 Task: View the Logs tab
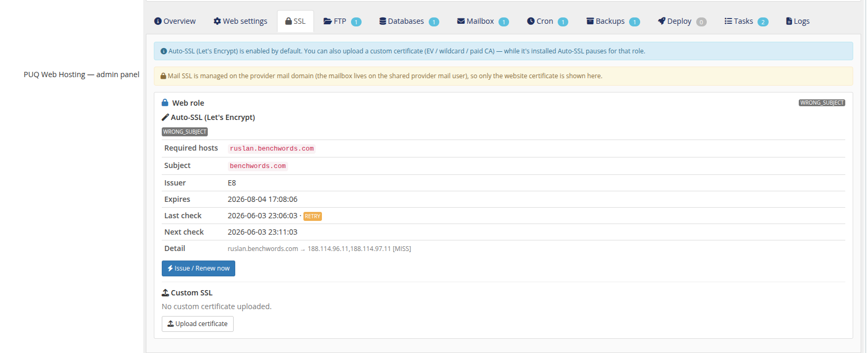[798, 21]
